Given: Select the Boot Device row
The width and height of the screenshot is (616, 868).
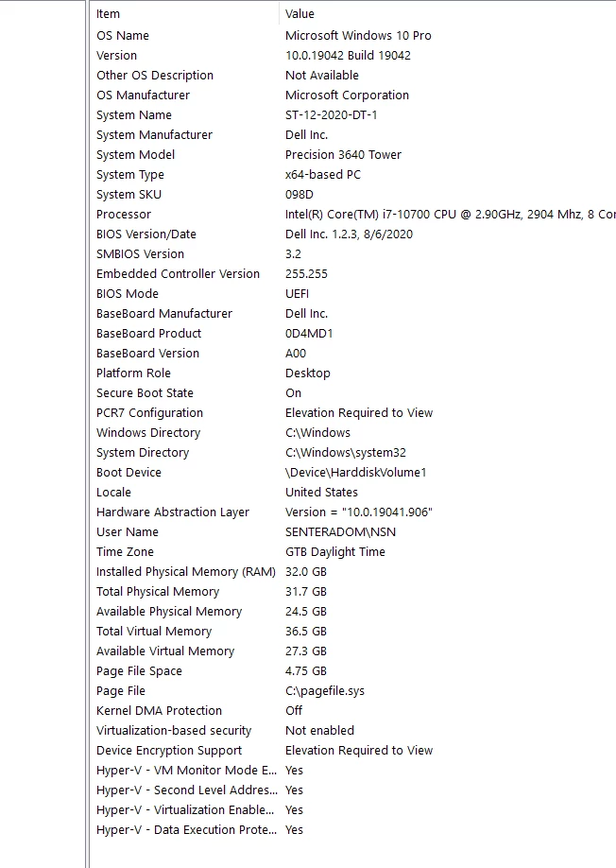Looking at the screenshot, I should pos(128,473).
